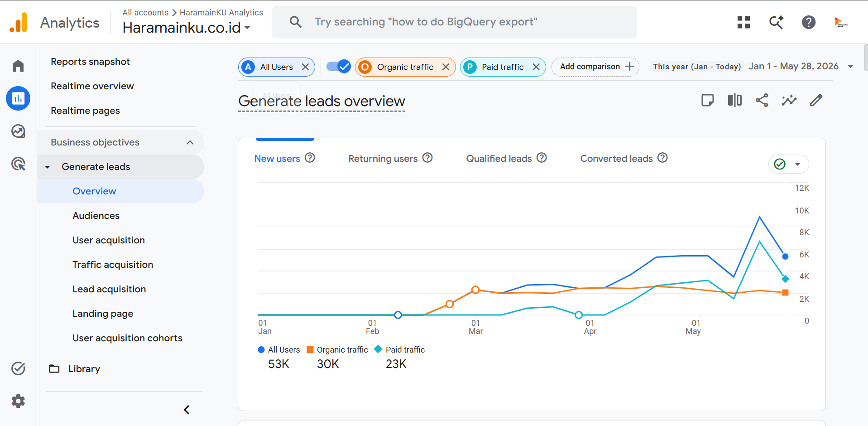Open the Advertising icon in the left rail
This screenshot has height=426, width=868.
(x=18, y=164)
